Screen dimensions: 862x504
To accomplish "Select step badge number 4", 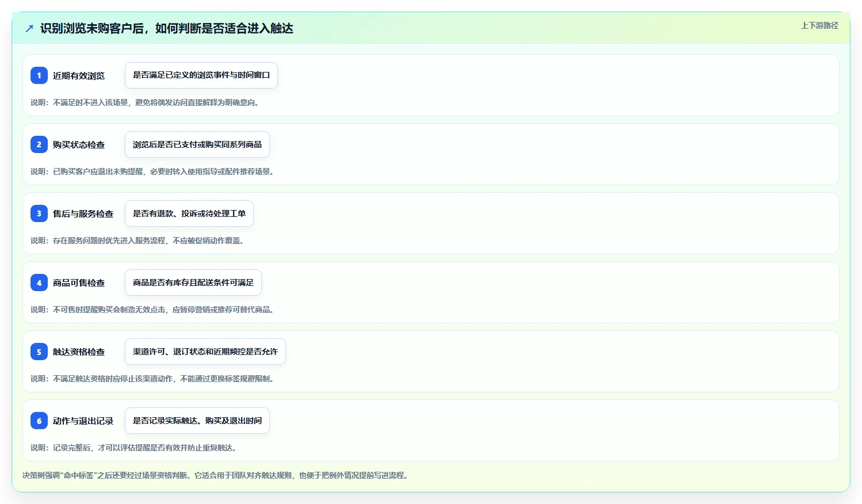I will click(x=39, y=282).
